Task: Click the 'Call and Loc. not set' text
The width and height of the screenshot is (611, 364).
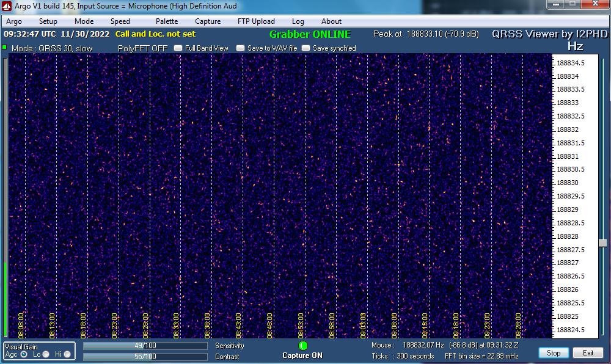Action: point(155,34)
